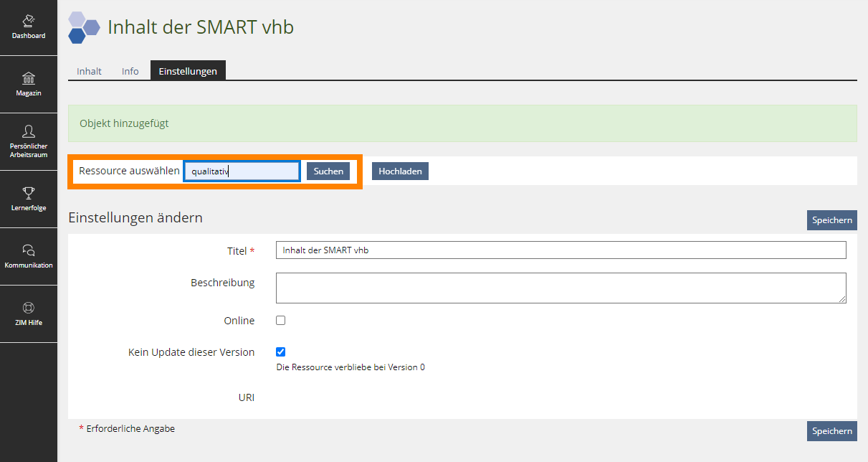This screenshot has height=462, width=868.
Task: Switch to the Info tab
Action: (x=130, y=71)
